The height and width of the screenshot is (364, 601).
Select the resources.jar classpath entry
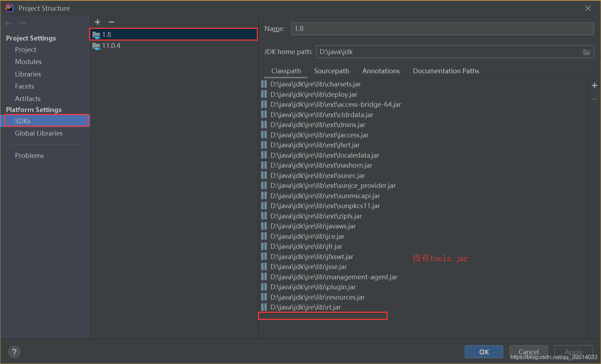pyautogui.click(x=317, y=297)
